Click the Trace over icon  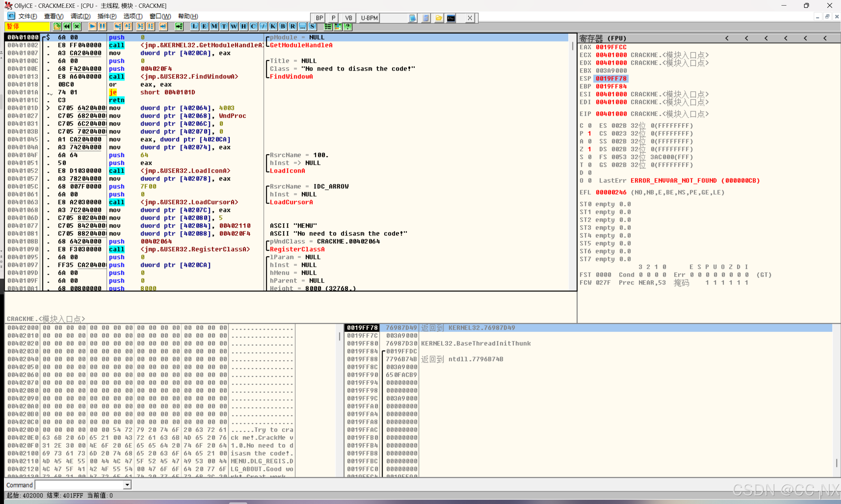pos(150,26)
